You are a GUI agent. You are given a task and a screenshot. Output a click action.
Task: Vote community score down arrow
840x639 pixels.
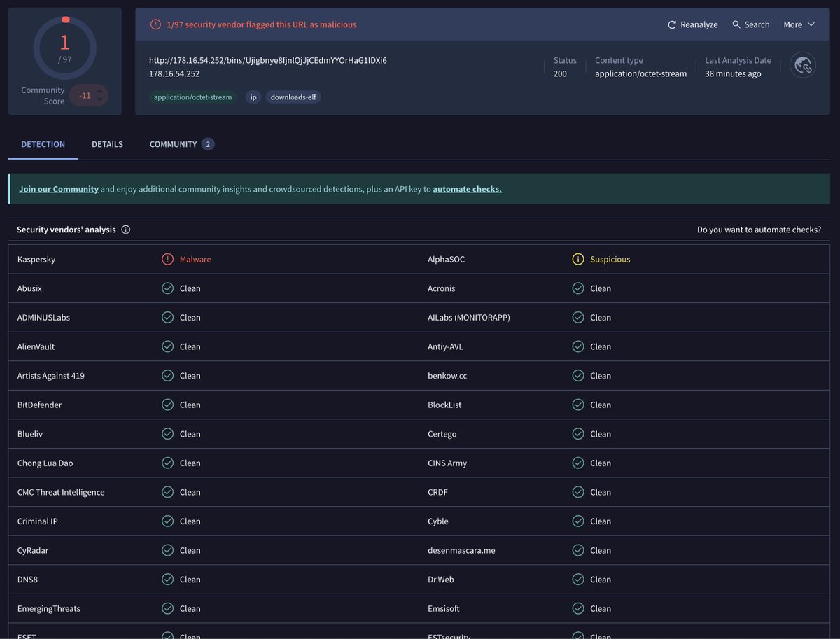click(99, 100)
